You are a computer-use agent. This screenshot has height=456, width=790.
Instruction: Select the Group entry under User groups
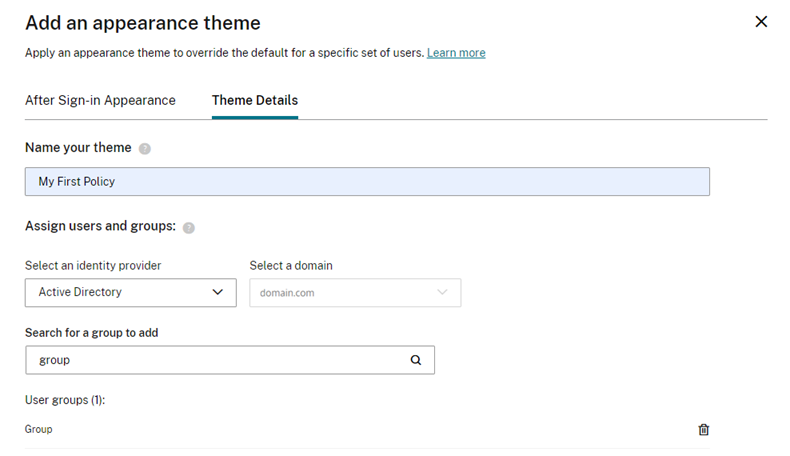39,429
